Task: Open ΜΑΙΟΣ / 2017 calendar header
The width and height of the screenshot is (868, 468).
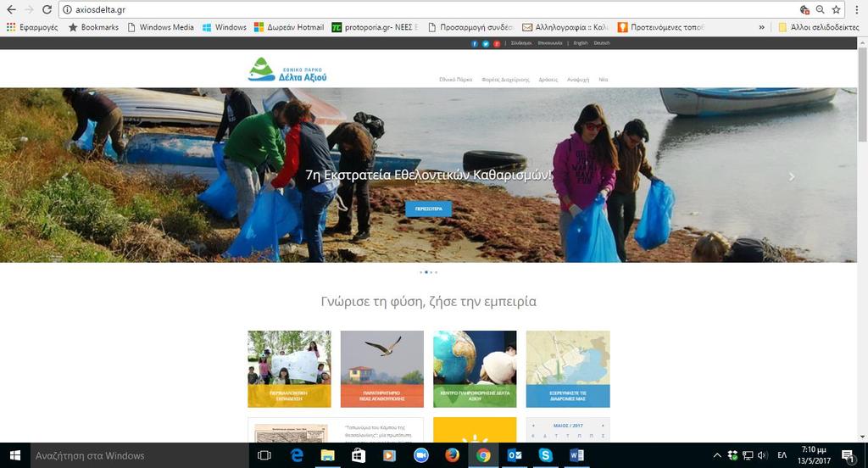Action: [x=568, y=426]
